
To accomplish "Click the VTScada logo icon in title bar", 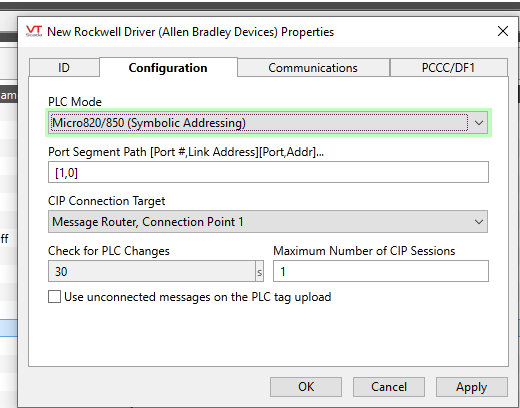I will 34,31.
